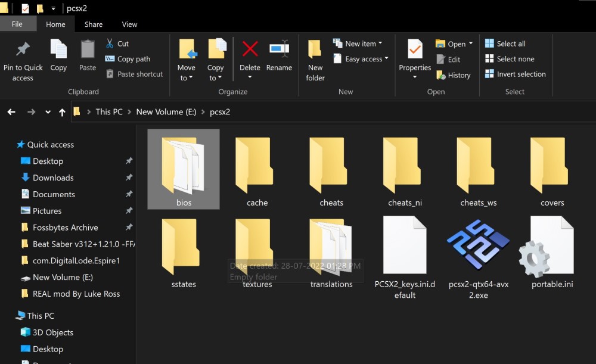Click the Rename icon in Organize group
Image resolution: width=596 pixels, height=364 pixels.
click(x=279, y=49)
